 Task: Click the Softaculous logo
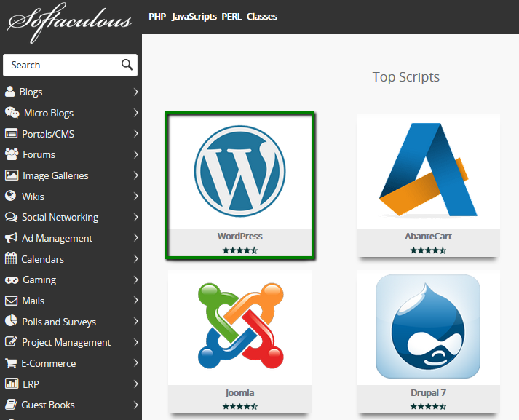[x=70, y=23]
